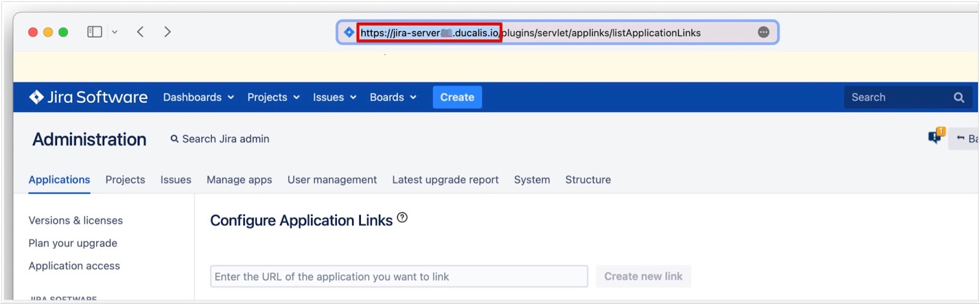Click the Create new link button
Viewport: 980px width, 304px height.
click(x=643, y=276)
